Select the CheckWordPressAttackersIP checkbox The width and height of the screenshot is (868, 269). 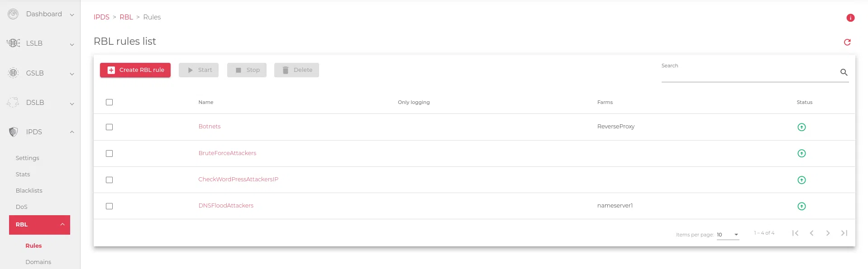coord(109,180)
